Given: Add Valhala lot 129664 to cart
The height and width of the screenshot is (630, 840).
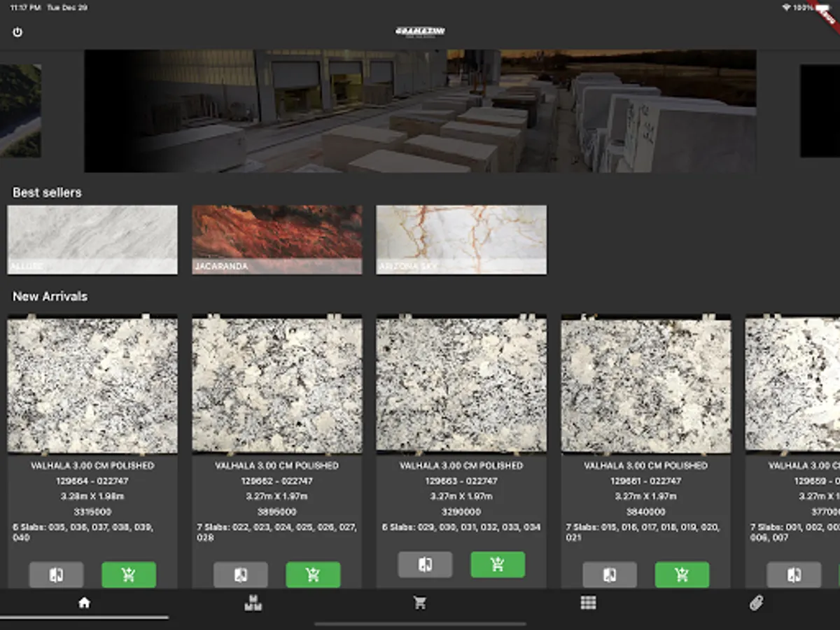Looking at the screenshot, I should (x=129, y=575).
